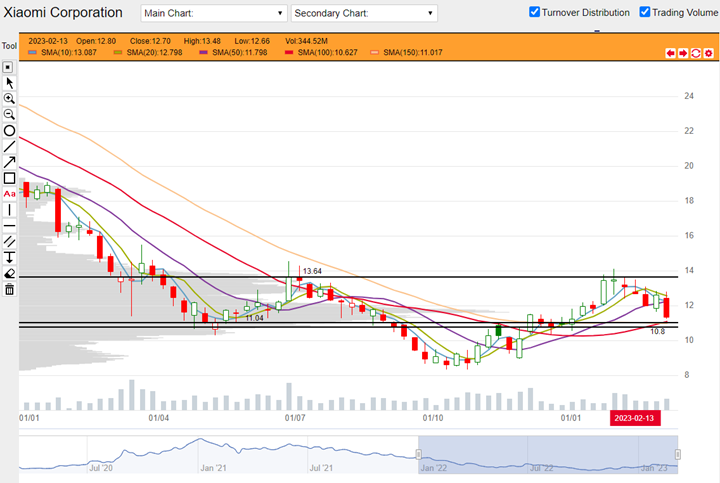Click the Xiaomi Corporation title

click(x=63, y=12)
